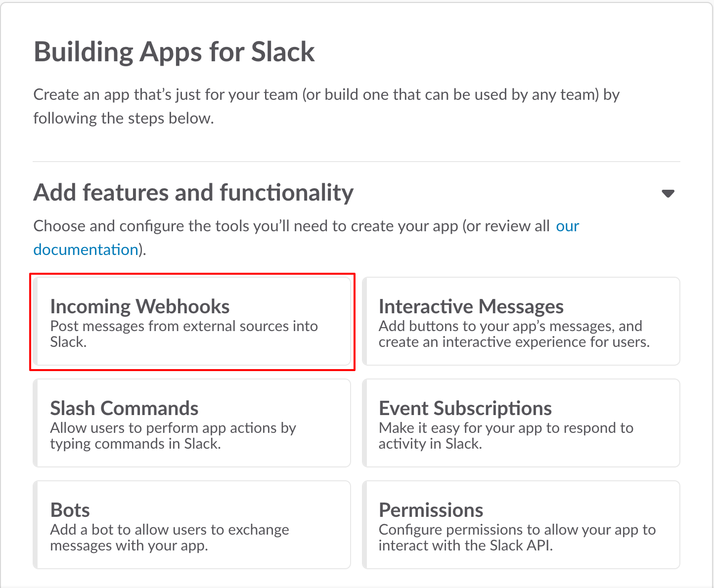Viewport: 714px width, 588px height.
Task: Click the "Add features and functionality" heading
Action: point(193,193)
